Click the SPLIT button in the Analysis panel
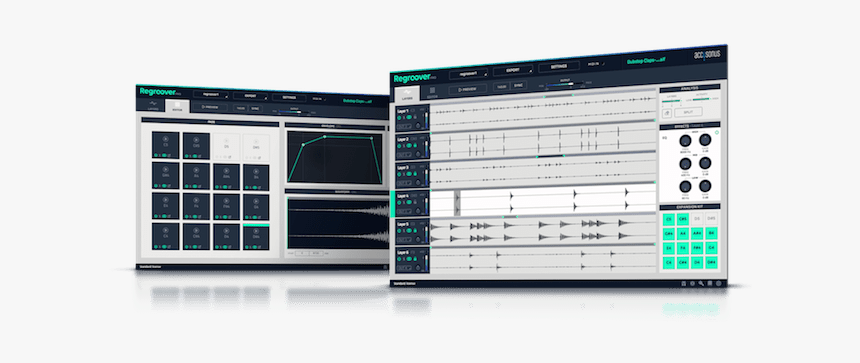This screenshot has width=860, height=363. [688, 112]
